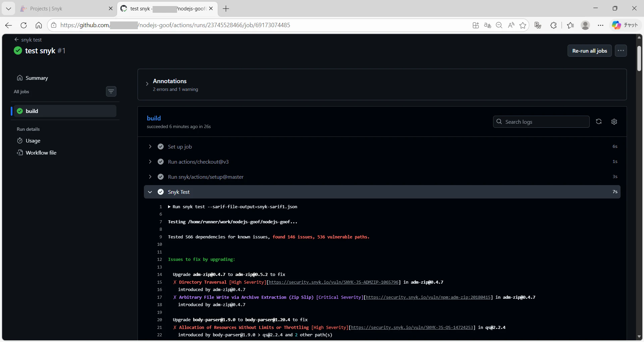Click the "found 146 issues" log text

293,237
